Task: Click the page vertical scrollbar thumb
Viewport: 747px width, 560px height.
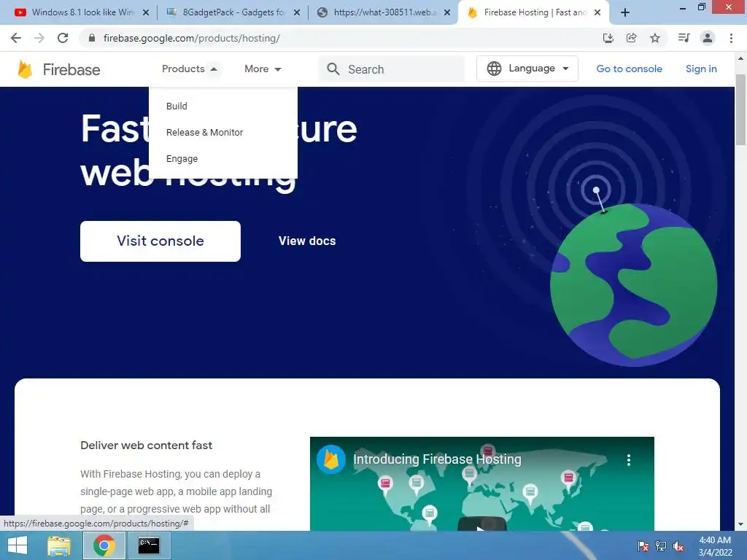Action: pyautogui.click(x=740, y=109)
